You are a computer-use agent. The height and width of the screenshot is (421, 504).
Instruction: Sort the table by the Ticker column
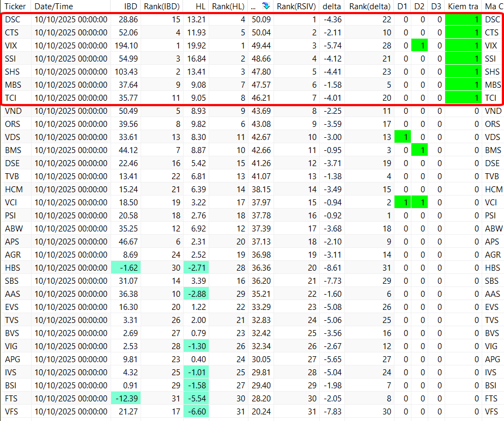click(x=15, y=7)
